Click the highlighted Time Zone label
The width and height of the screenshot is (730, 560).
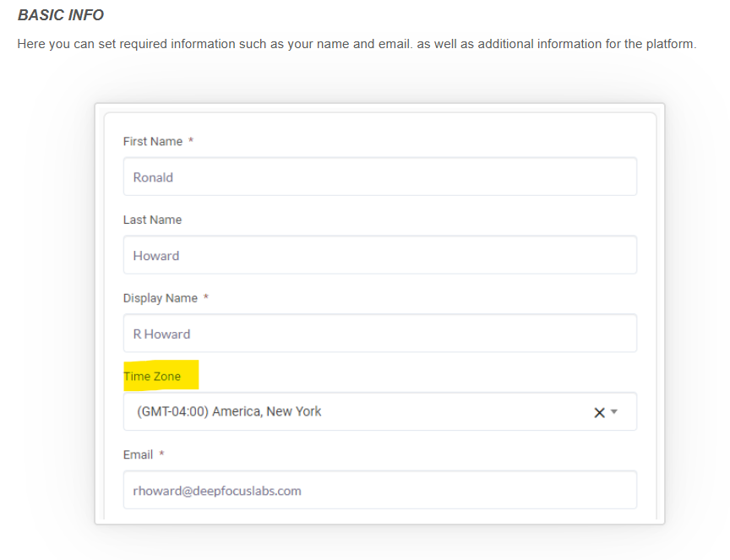click(x=152, y=377)
